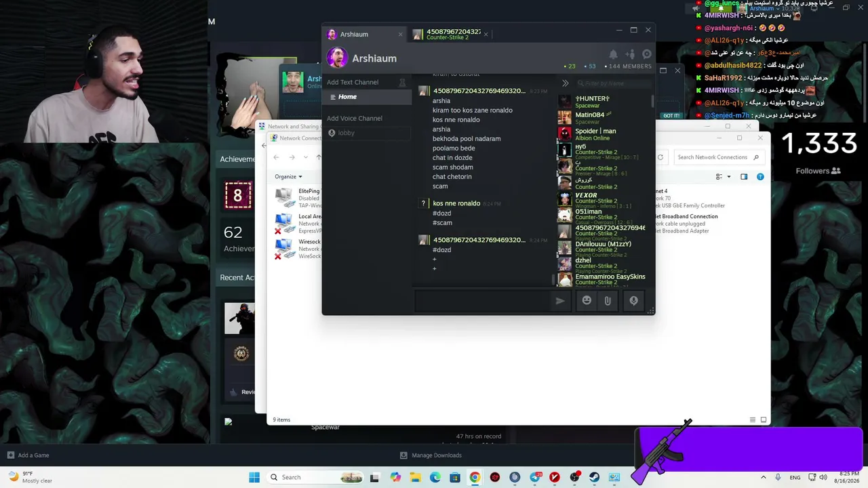Open the emoticon picker in chat
Screen dimensions: 868x488
click(x=587, y=301)
